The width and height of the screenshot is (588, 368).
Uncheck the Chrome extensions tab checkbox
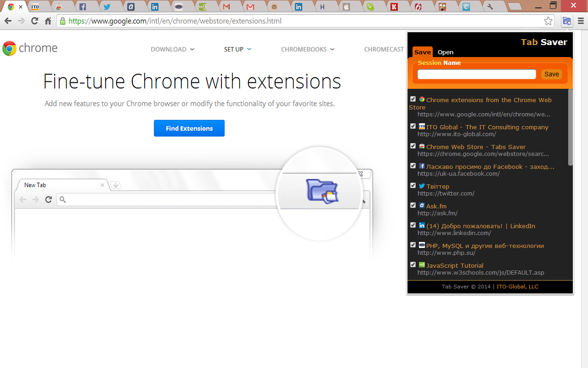(x=413, y=99)
